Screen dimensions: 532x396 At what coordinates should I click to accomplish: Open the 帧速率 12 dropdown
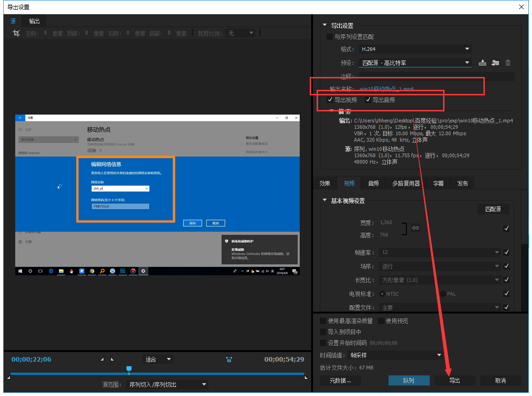440,253
